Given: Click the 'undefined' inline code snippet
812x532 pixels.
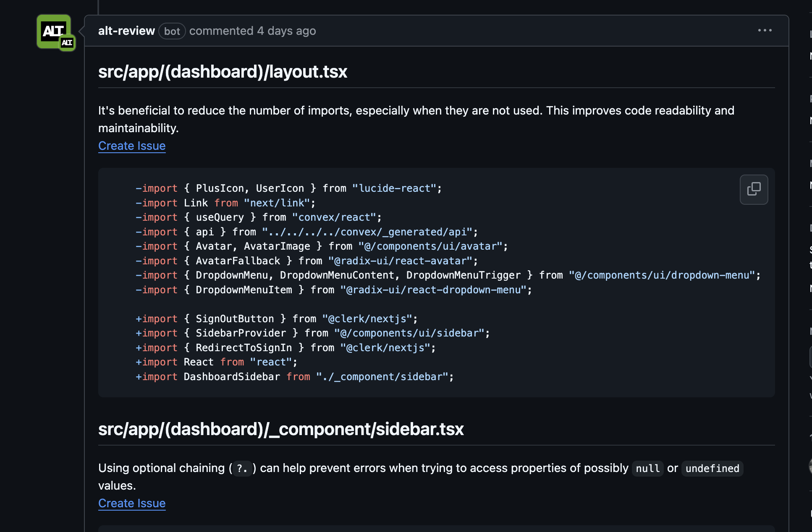Looking at the screenshot, I should (x=712, y=468).
